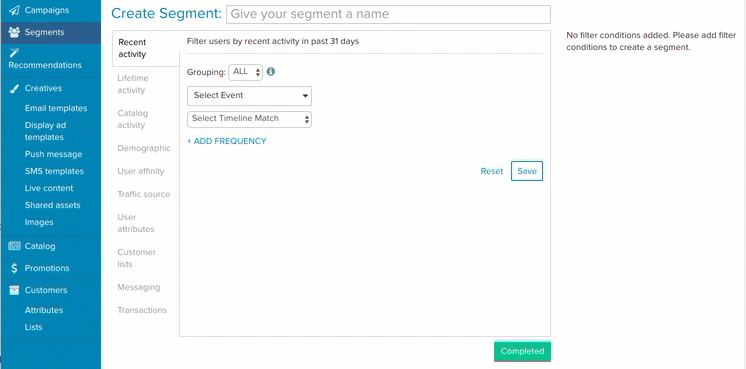
Task: Switch to the Demographic tab
Action: coord(144,148)
